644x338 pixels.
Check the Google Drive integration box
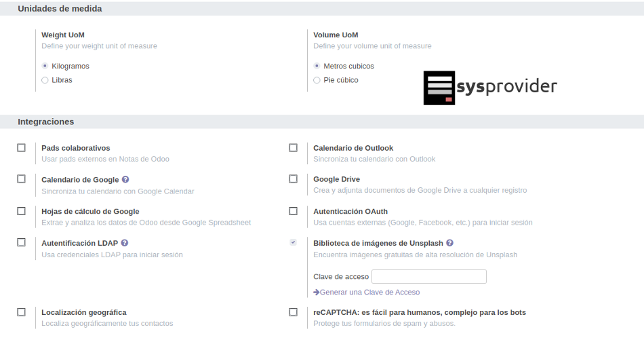pyautogui.click(x=293, y=179)
